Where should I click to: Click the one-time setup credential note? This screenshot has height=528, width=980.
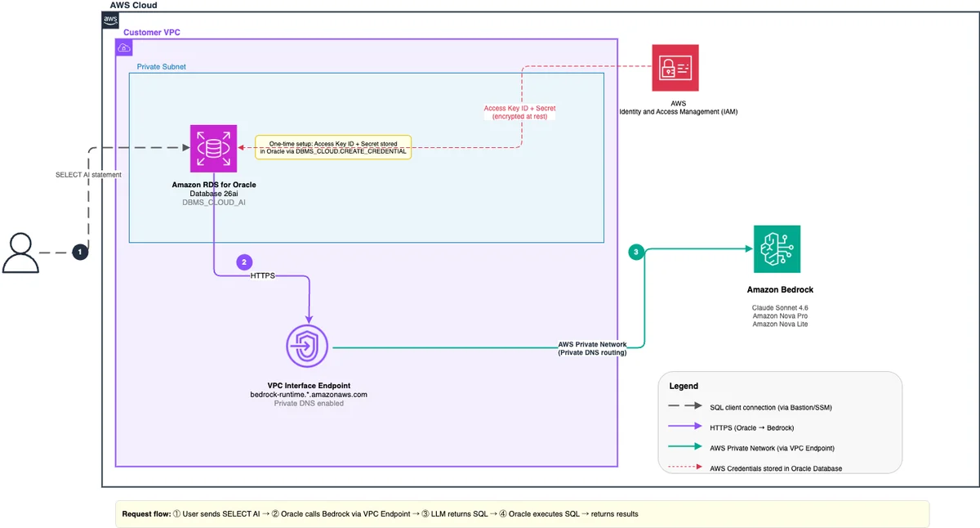click(332, 147)
